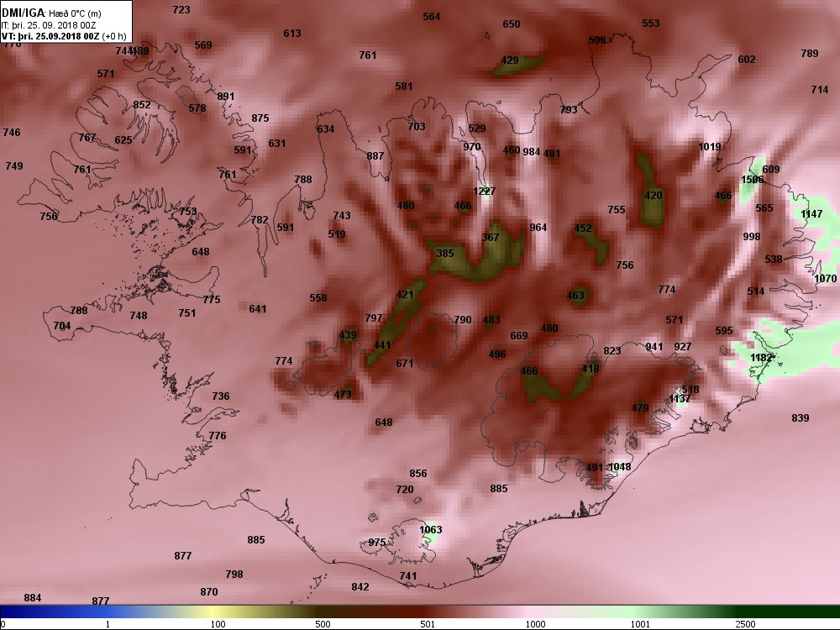
Task: Click the map value 429 on the green patch
Action: pyautogui.click(x=510, y=60)
